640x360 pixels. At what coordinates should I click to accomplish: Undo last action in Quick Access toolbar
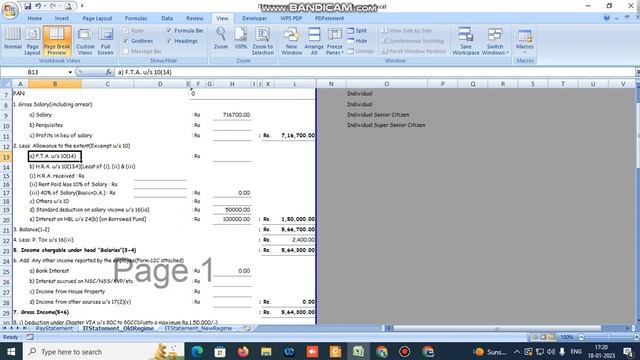click(x=38, y=6)
